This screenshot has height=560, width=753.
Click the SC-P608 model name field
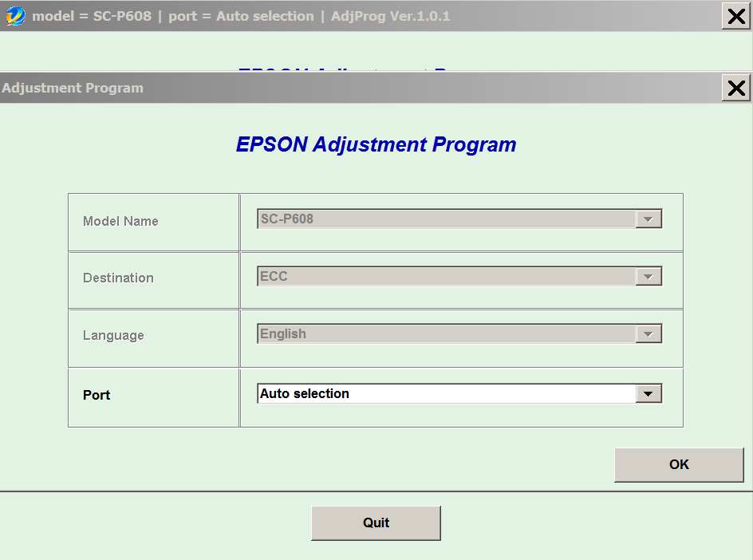coord(459,219)
